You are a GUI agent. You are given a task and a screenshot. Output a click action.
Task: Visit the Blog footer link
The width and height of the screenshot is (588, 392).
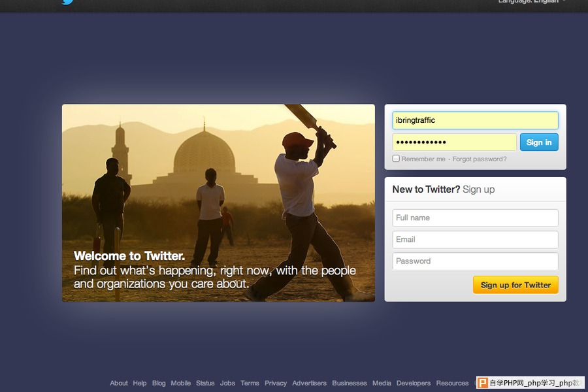pos(159,383)
